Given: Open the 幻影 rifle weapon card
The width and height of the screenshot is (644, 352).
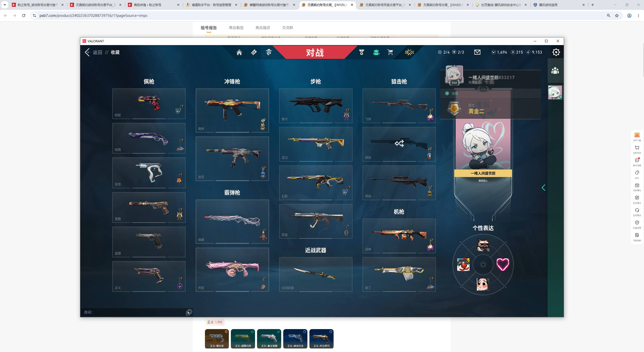Looking at the screenshot, I should tap(316, 183).
